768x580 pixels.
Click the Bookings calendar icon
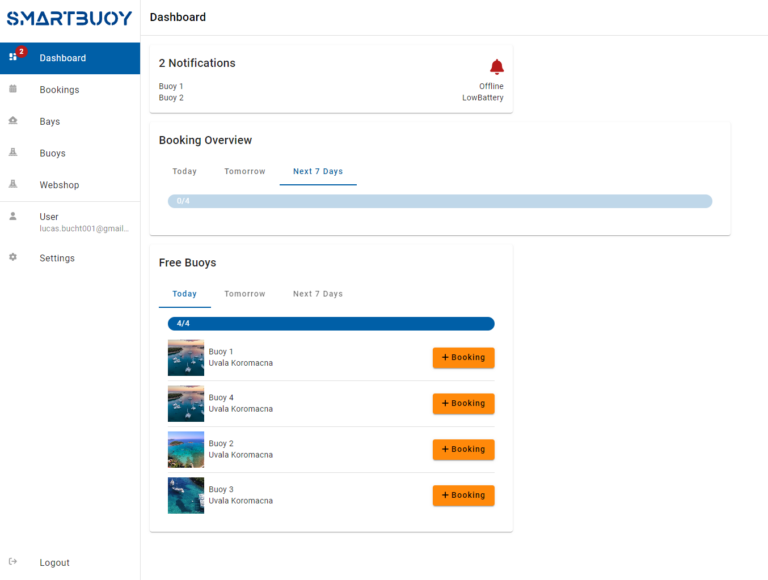[13, 89]
